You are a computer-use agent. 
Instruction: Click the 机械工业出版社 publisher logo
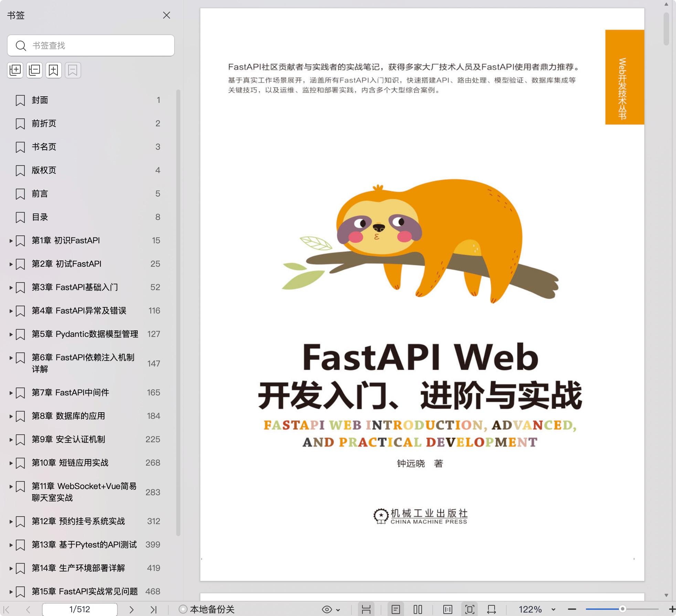(421, 516)
